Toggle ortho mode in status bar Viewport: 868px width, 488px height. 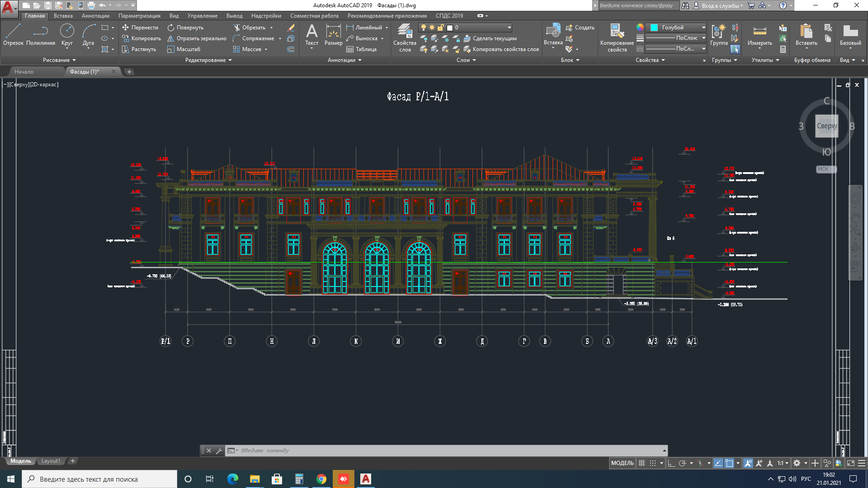[671, 463]
